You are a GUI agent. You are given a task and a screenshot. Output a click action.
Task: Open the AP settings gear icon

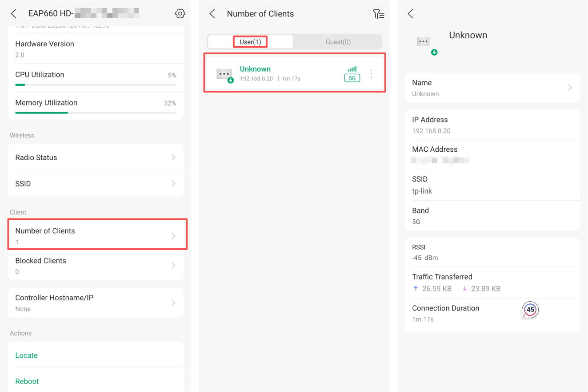pos(180,13)
